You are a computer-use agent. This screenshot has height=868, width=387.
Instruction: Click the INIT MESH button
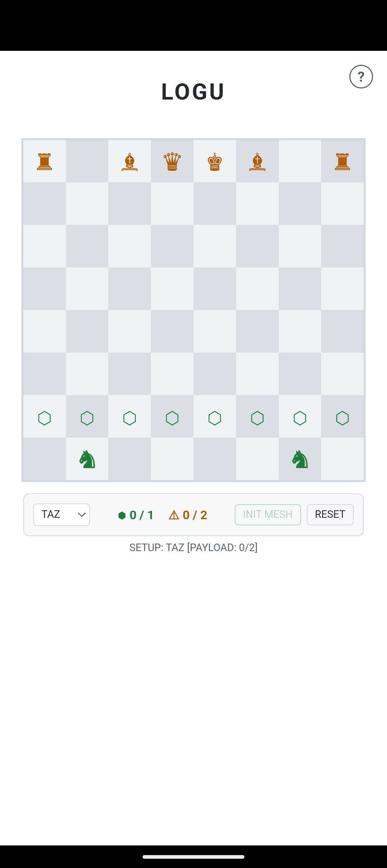(268, 515)
